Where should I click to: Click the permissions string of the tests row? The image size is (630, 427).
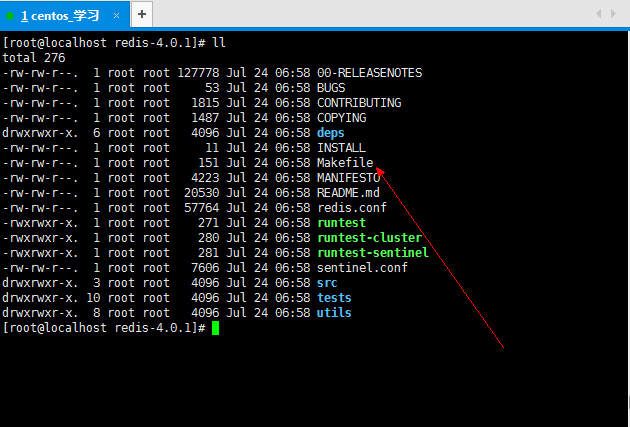click(40, 298)
